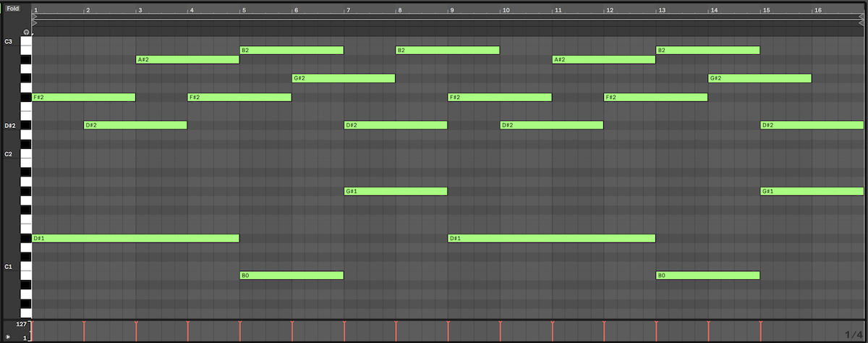Select the G#2 note starting at bar 14

tap(760, 78)
